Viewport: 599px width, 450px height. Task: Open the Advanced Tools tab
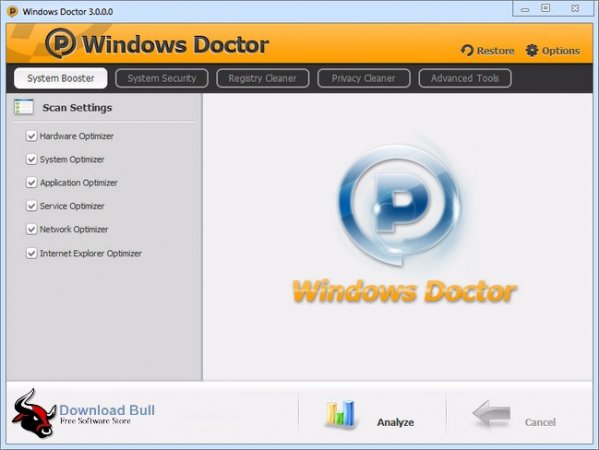click(x=465, y=78)
